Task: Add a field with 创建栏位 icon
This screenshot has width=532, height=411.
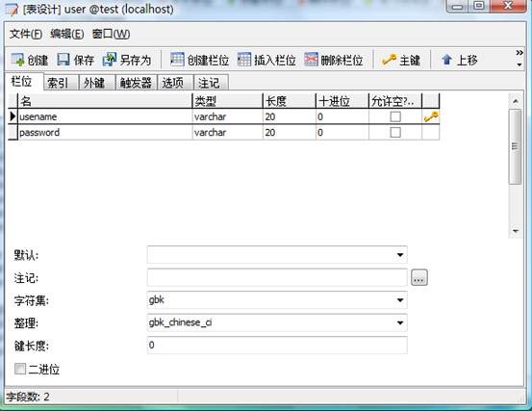Action: [177, 60]
